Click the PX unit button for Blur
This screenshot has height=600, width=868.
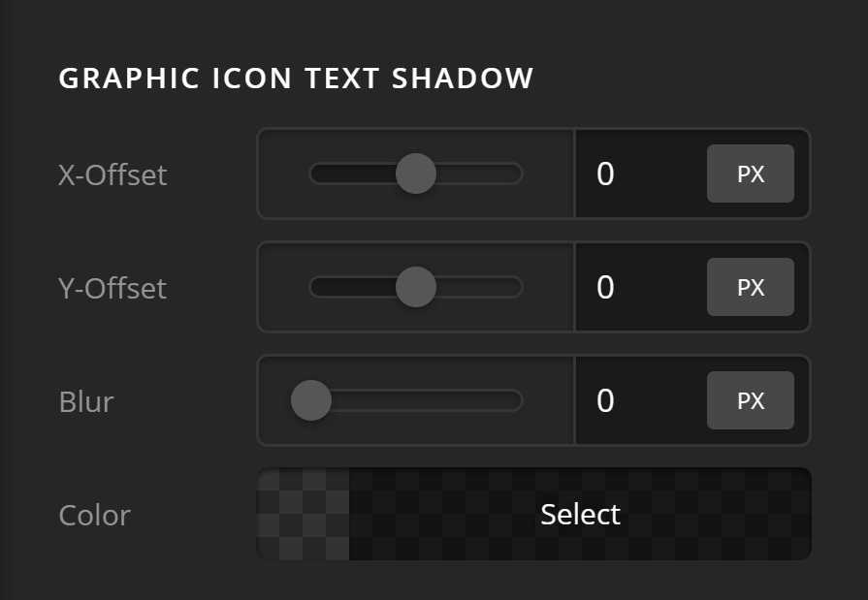(x=750, y=400)
